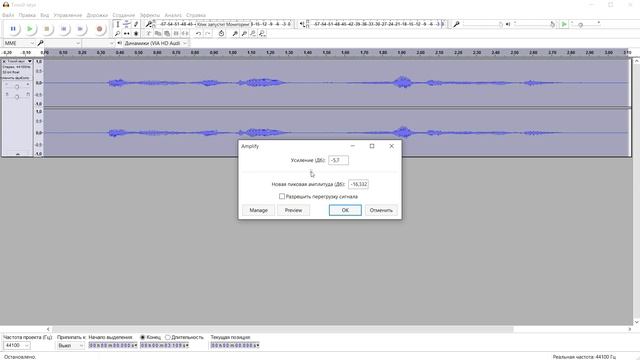Screen dimensions: 640x360
Task: Adjust the track pan slider
Action: [x=17, y=96]
